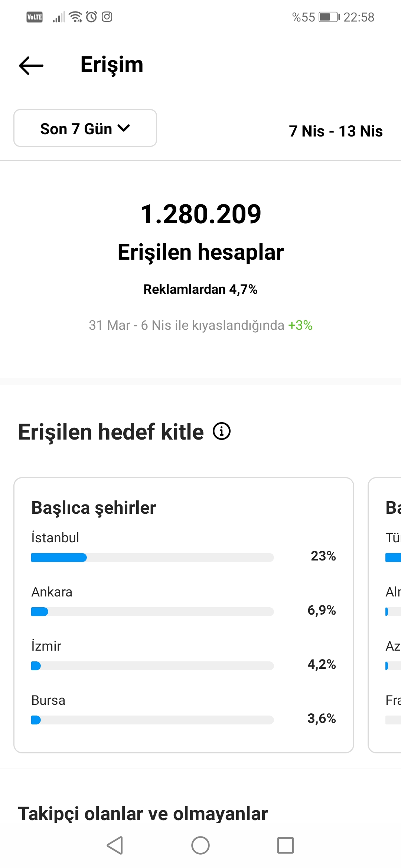401x868 pixels.
Task: Tap the İzmir city row
Action: [x=184, y=655]
